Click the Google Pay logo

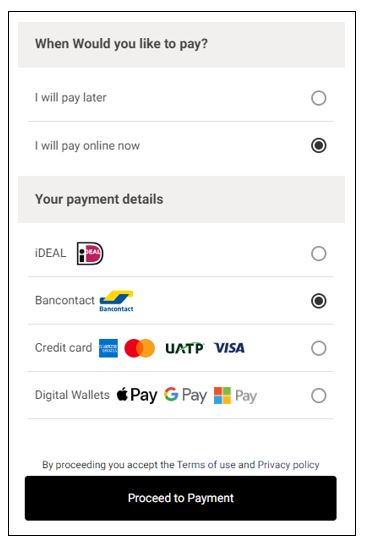(185, 395)
